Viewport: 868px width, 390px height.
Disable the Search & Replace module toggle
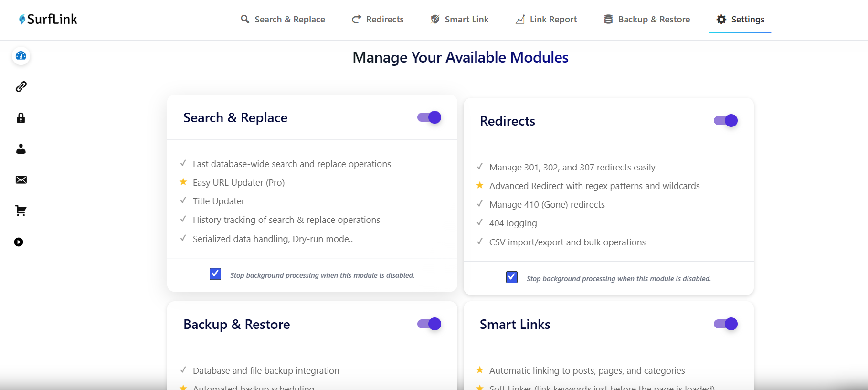pyautogui.click(x=429, y=117)
